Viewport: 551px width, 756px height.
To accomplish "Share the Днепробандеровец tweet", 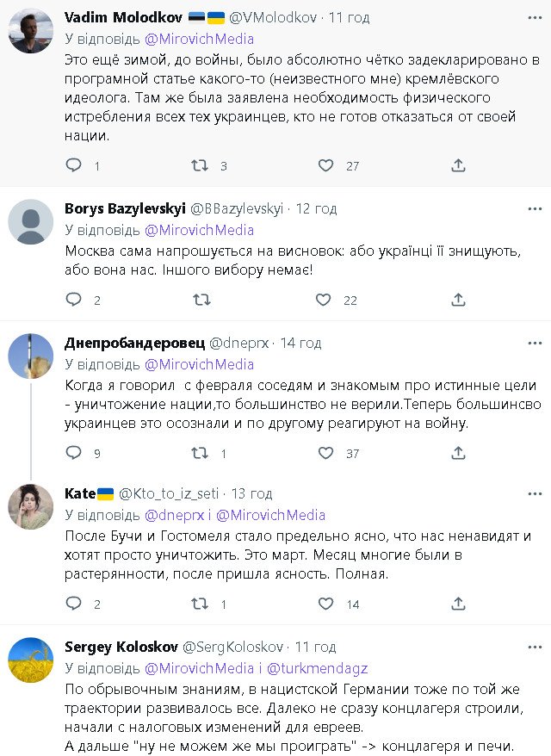I will point(458,453).
